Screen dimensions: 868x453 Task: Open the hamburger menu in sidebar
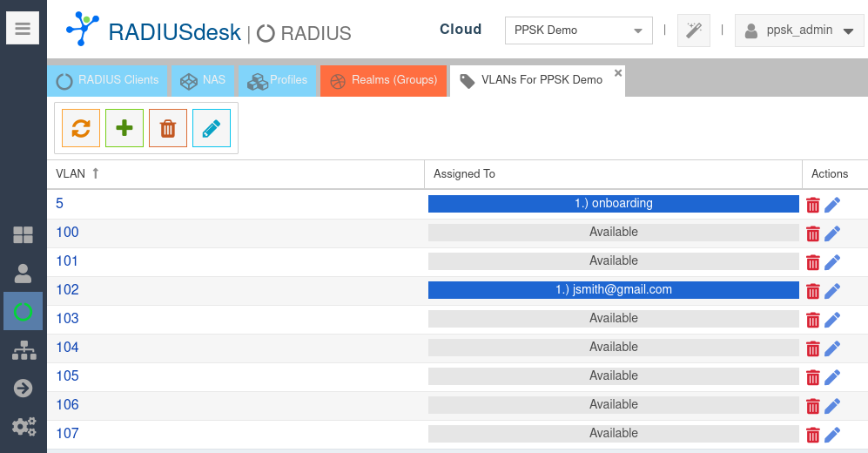pos(23,29)
